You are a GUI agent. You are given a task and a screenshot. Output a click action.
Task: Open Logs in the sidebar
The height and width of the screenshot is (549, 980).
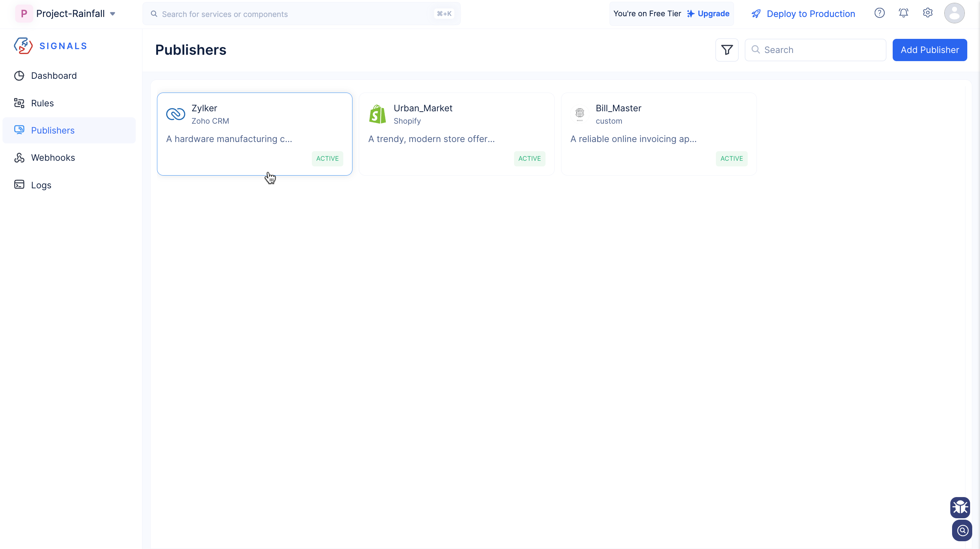(41, 185)
